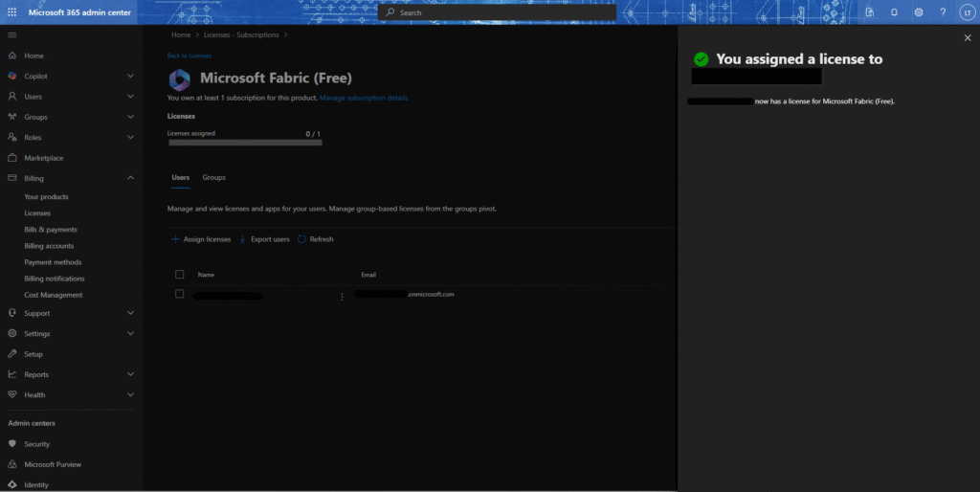This screenshot has width=980, height=492.
Task: Expand the Users section chevron in sidebar
Action: tap(130, 97)
